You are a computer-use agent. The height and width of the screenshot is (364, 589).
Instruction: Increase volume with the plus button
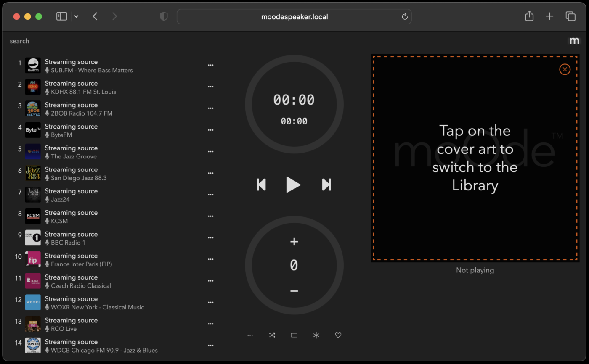(294, 242)
